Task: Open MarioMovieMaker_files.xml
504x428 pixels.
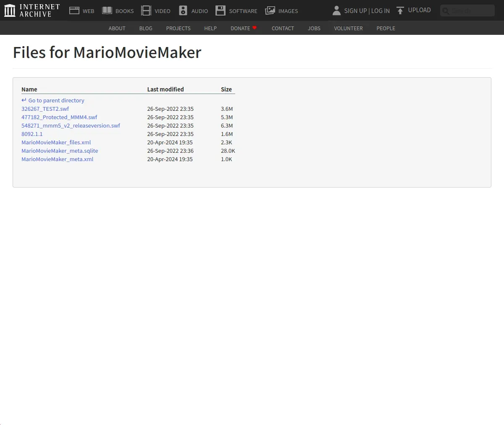Action: point(56,142)
